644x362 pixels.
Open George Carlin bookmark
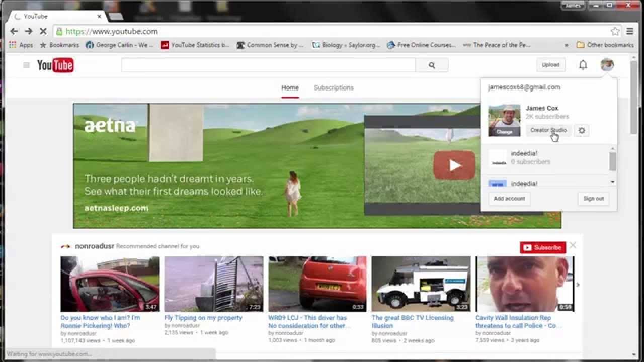click(x=119, y=45)
